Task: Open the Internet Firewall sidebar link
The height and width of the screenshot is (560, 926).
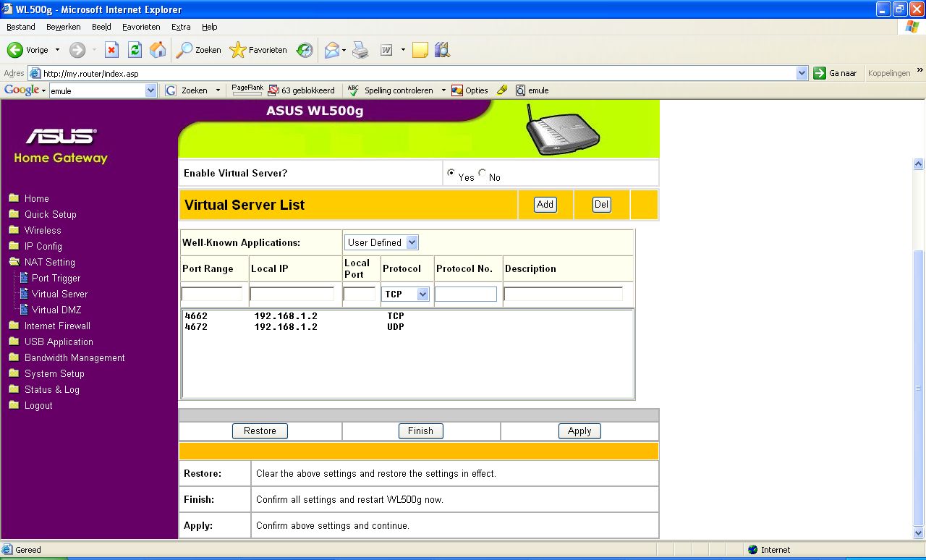Action: point(57,326)
